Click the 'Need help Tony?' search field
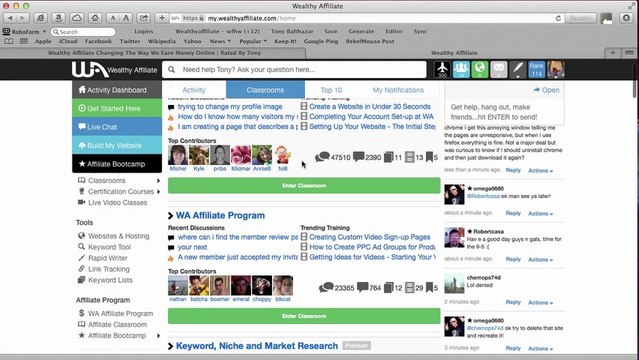639x360 pixels. click(294, 69)
